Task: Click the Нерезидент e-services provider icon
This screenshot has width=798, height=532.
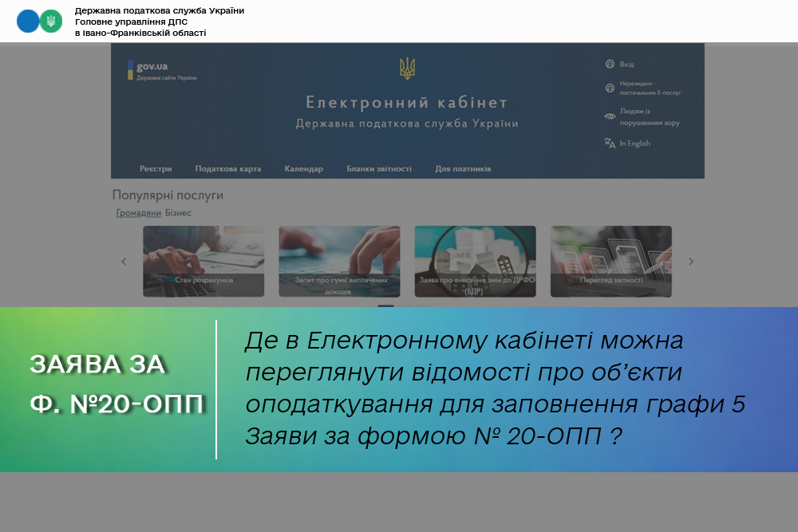Action: (x=610, y=88)
